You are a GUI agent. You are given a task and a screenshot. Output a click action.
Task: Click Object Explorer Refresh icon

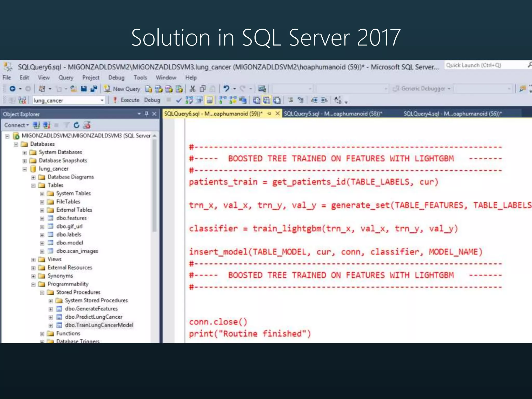click(x=76, y=125)
